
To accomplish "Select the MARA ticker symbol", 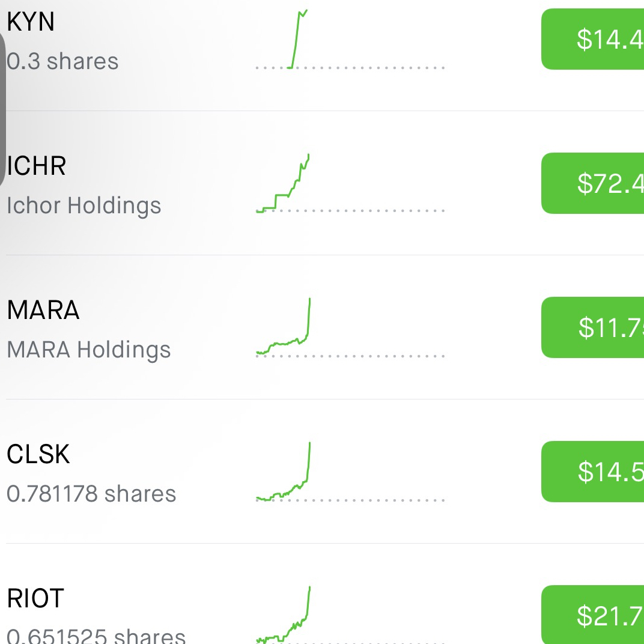I will pyautogui.click(x=43, y=310).
